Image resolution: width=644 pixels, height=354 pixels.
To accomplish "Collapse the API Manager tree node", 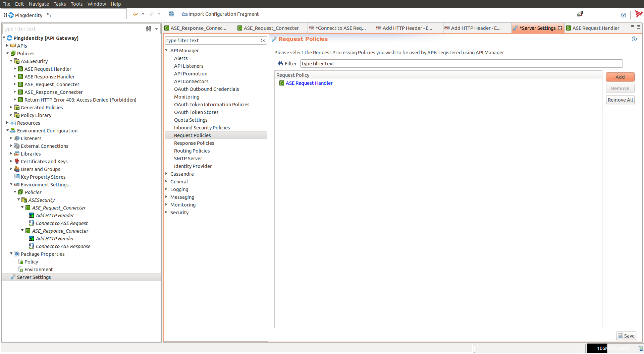I will pyautogui.click(x=166, y=50).
